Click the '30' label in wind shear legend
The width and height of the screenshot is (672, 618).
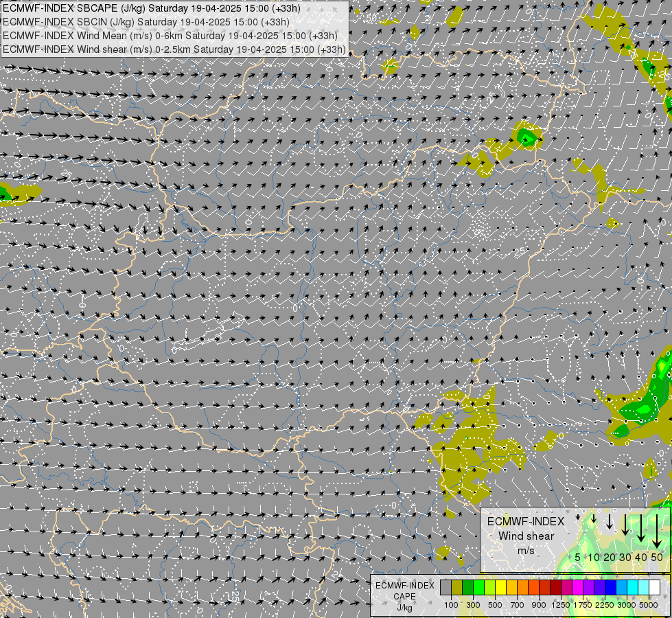click(625, 557)
